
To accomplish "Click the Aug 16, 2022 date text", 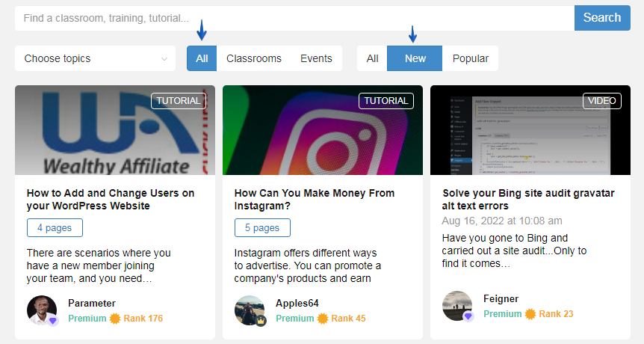I will pyautogui.click(x=502, y=221).
